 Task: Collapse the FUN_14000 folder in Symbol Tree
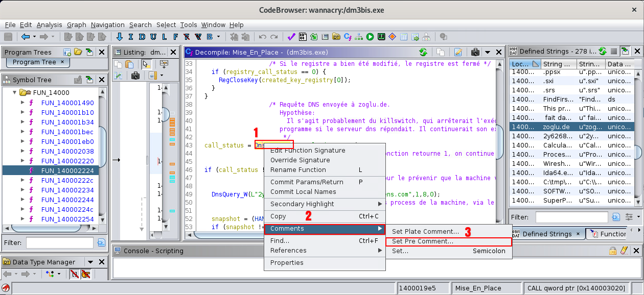pos(14,93)
